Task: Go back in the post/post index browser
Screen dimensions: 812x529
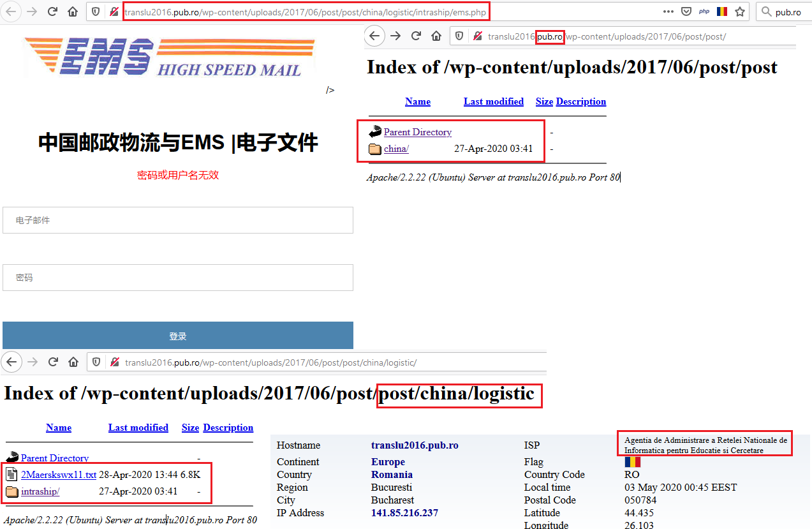Action: click(375, 36)
